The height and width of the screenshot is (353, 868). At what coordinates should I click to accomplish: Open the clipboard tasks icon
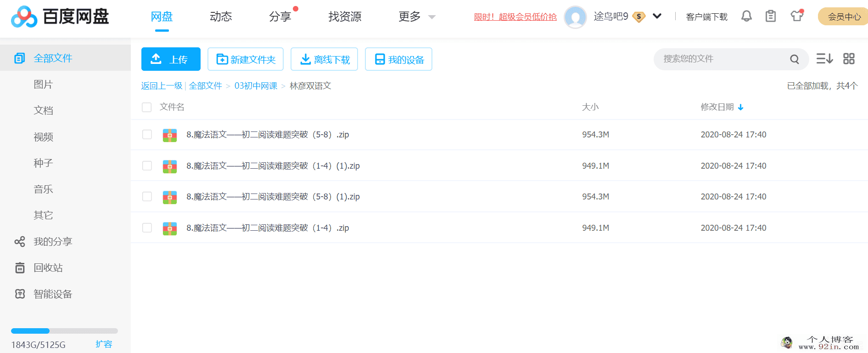(771, 17)
